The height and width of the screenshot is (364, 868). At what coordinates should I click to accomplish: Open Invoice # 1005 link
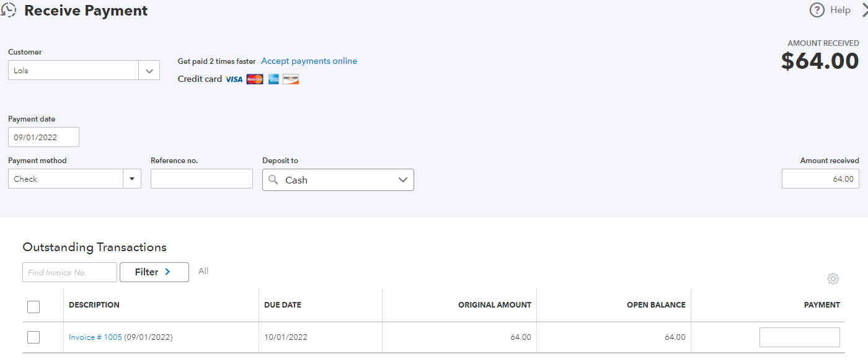coord(95,337)
